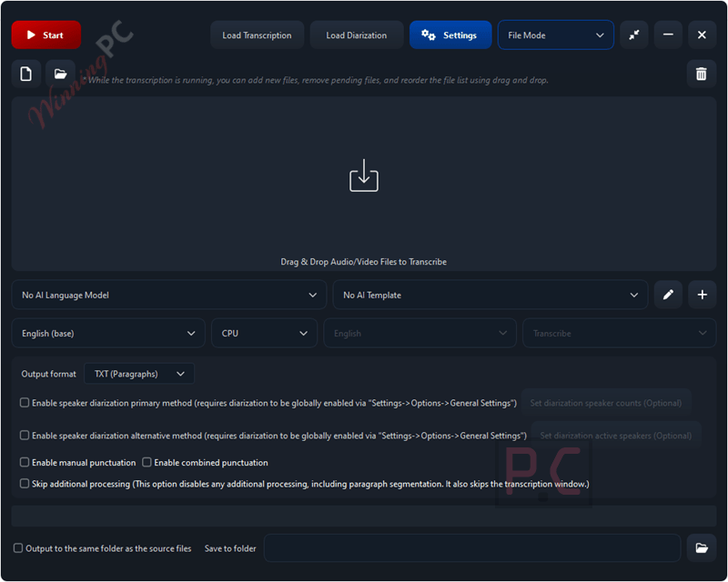
Task: Tick Enable combined punctuation
Action: [147, 462]
